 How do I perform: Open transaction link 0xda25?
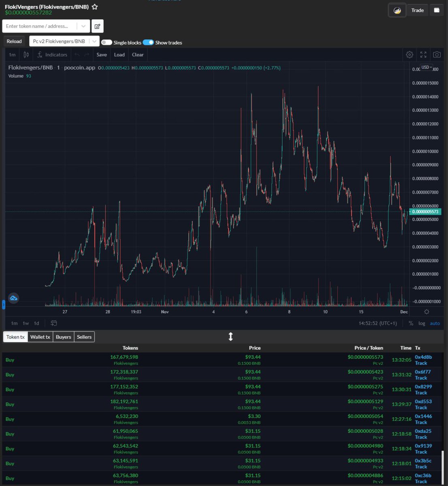tap(423, 431)
